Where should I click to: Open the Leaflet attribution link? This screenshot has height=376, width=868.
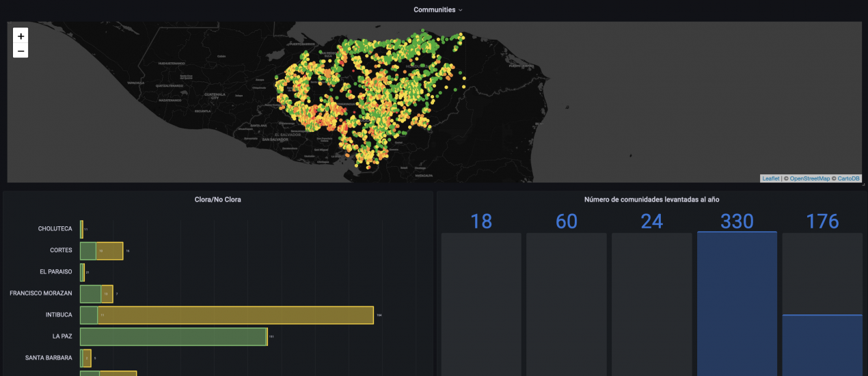tap(770, 178)
